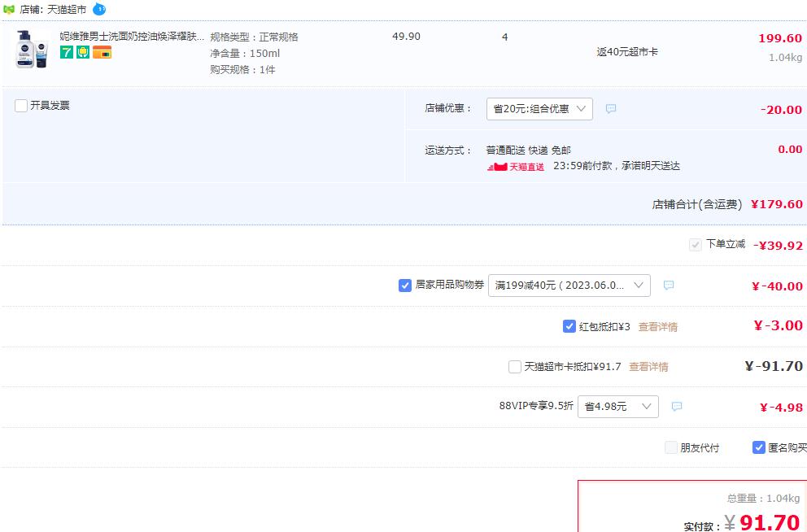Viewport: 807px width, 532px height.
Task: Uncheck the 匿名购买 anonymous purchase checkbox
Action: 759,447
